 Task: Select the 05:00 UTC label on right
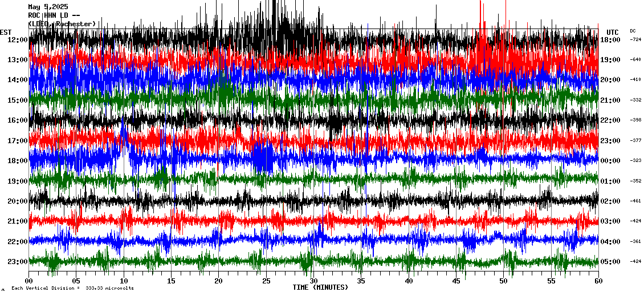[x=610, y=262]
